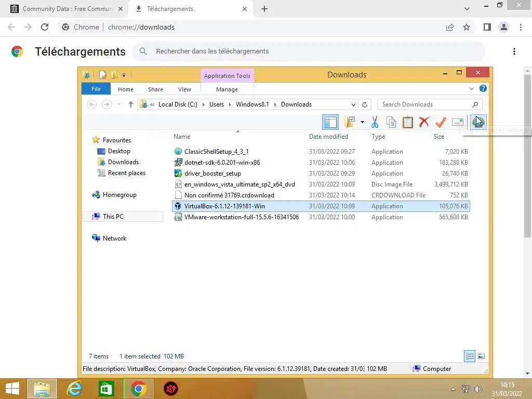
Task: Click the Copy toolbar icon
Action: [391, 122]
